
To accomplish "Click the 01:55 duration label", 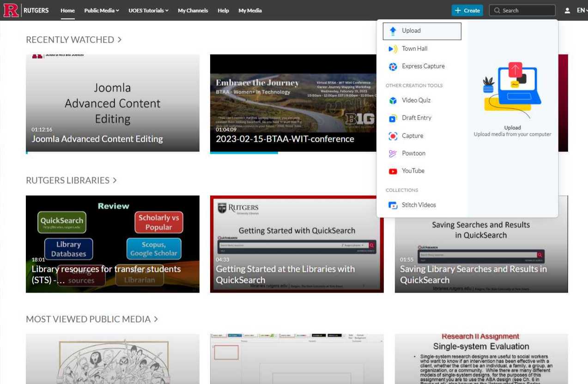I will 406,260.
